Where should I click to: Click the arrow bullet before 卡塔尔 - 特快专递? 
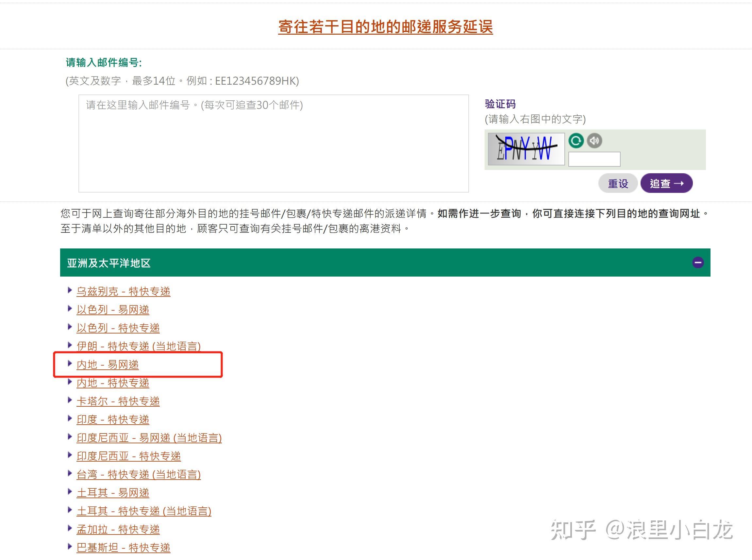click(70, 400)
